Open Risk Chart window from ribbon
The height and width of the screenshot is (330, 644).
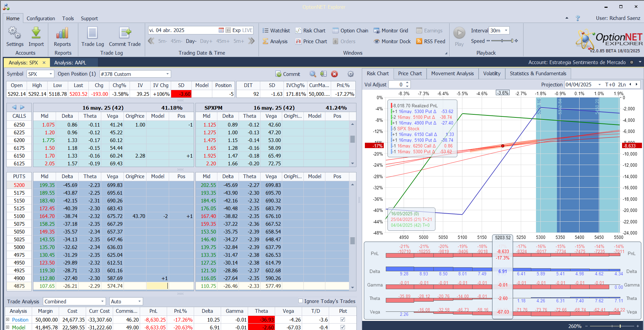310,30
